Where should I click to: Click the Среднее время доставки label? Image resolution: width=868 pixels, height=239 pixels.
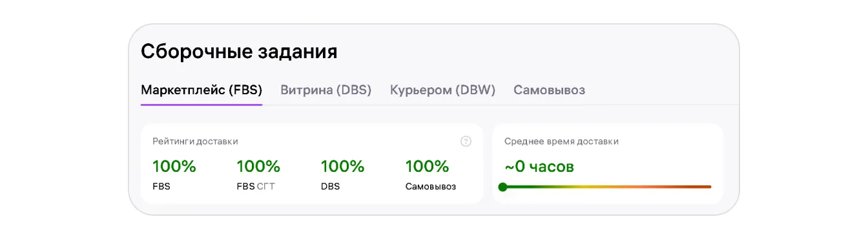click(561, 141)
